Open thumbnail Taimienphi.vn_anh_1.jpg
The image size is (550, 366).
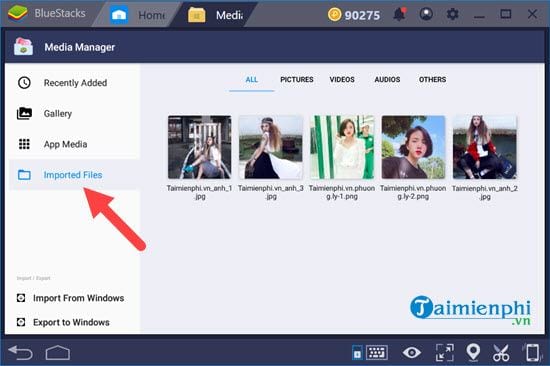coord(200,147)
